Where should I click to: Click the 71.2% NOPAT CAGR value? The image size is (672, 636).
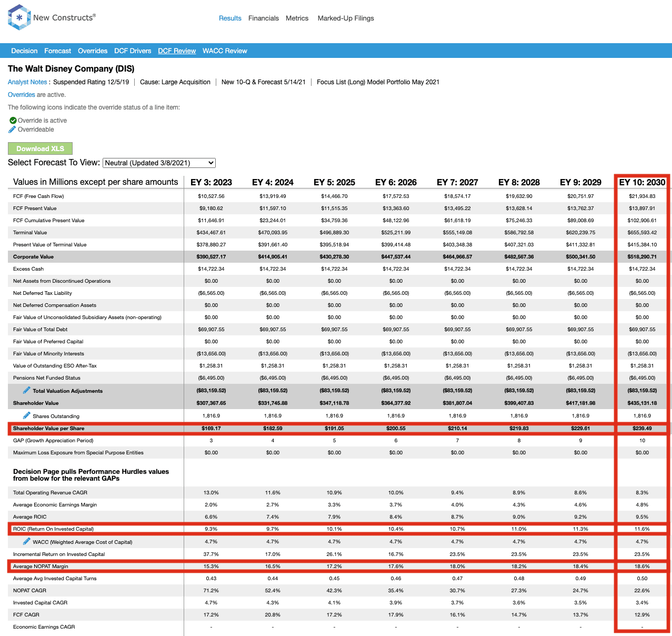coord(211,591)
